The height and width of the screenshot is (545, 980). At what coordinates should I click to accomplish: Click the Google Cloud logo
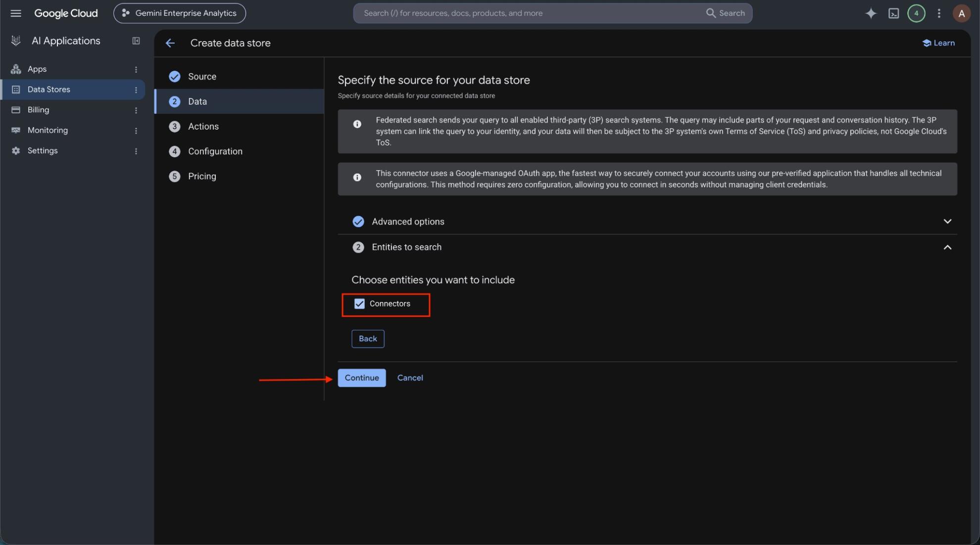coord(66,13)
